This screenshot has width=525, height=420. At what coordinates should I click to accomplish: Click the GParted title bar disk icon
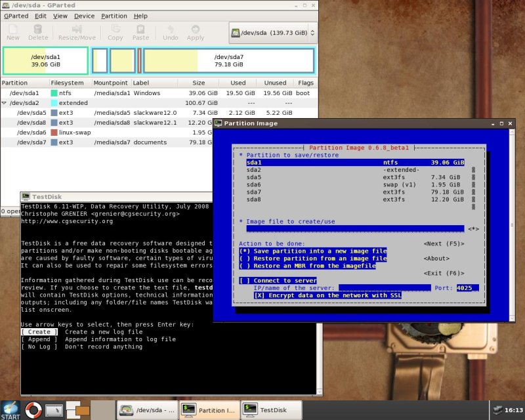(6, 5)
